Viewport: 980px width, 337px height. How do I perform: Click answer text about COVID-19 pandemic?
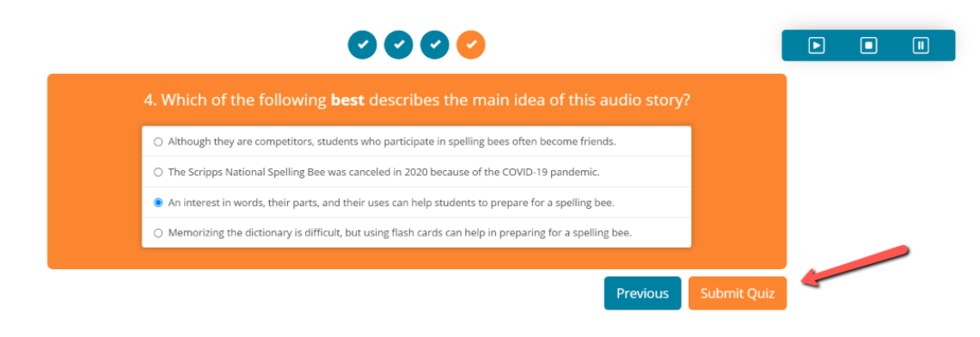(383, 173)
